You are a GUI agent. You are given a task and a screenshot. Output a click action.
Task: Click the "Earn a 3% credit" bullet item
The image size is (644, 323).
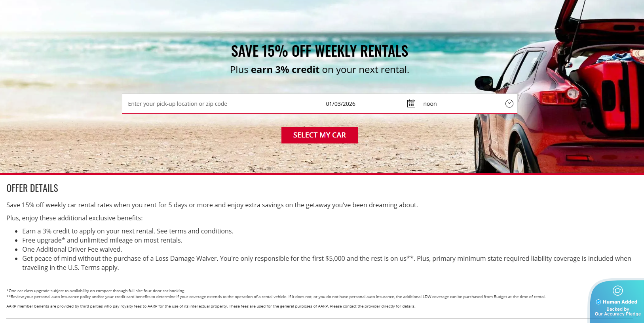(128, 231)
